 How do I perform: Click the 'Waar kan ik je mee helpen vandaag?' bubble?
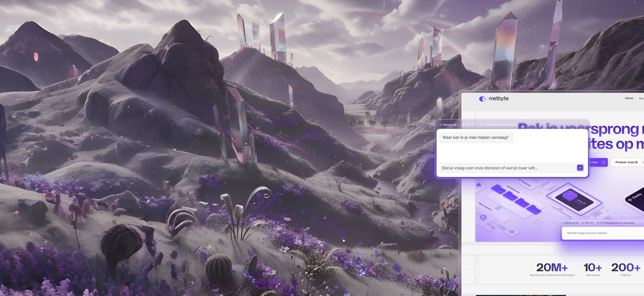475,137
